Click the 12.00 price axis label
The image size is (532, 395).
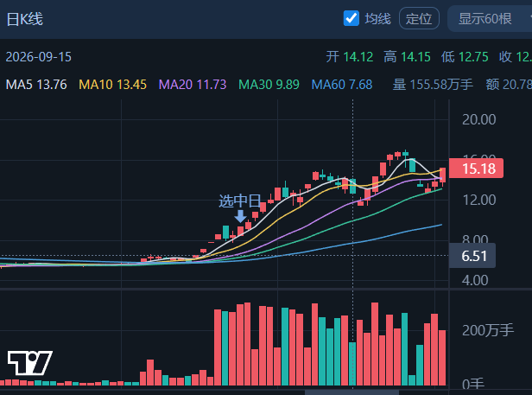point(479,200)
